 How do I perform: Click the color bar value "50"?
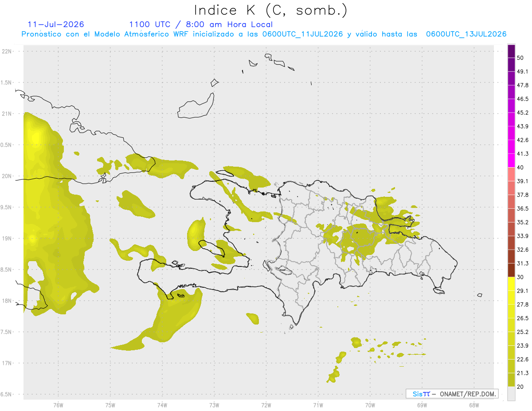[521, 58]
